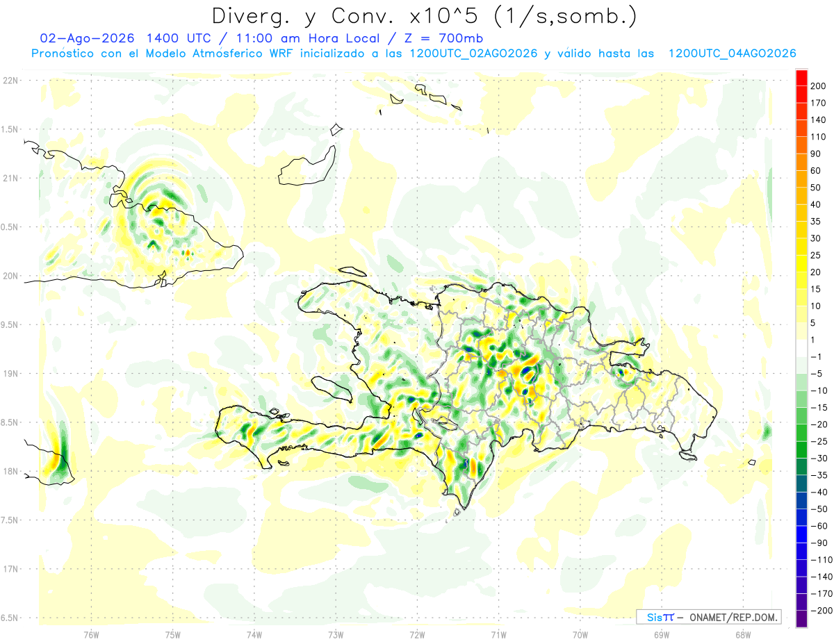
Task: Click the "72W" longitude label
Action: pyautogui.click(x=417, y=635)
